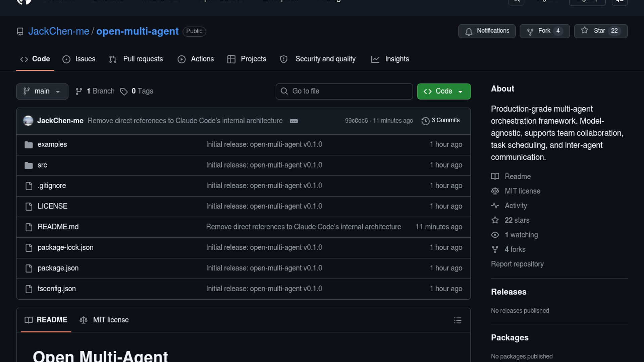Click the commit history clock icon

[425, 121]
